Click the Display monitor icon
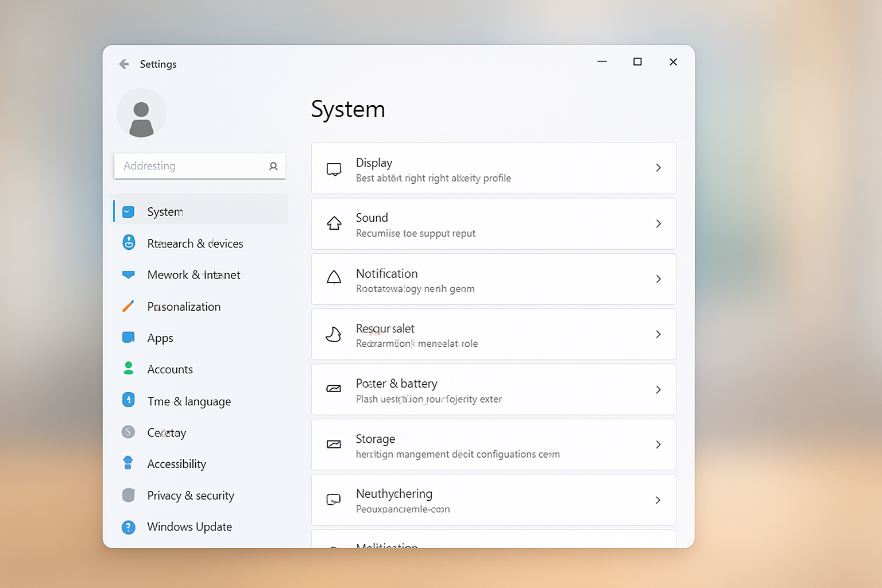Viewport: 882px width, 588px height. pos(334,169)
